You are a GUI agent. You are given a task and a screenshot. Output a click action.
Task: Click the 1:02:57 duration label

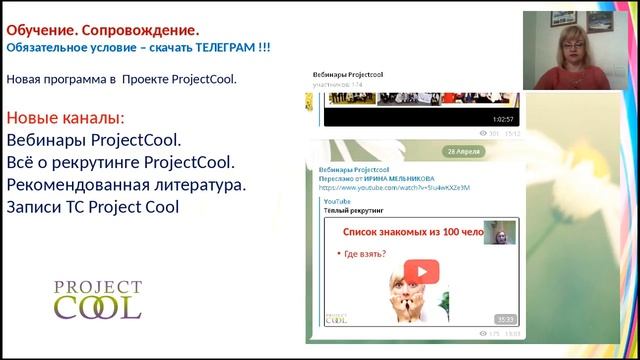pyautogui.click(x=503, y=120)
